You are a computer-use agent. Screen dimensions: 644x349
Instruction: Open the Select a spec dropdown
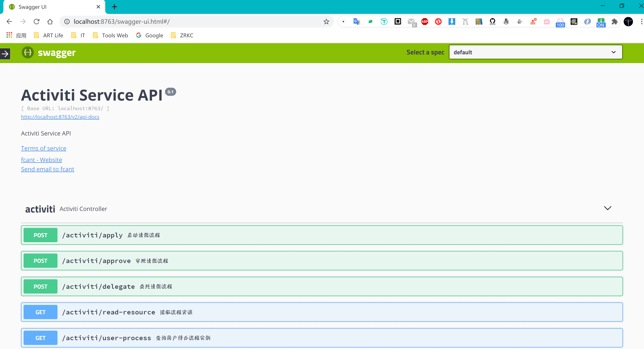point(535,52)
